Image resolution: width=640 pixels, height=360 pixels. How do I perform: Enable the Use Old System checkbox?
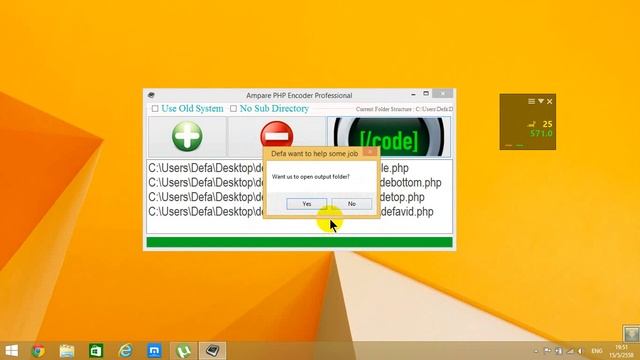tap(155, 109)
